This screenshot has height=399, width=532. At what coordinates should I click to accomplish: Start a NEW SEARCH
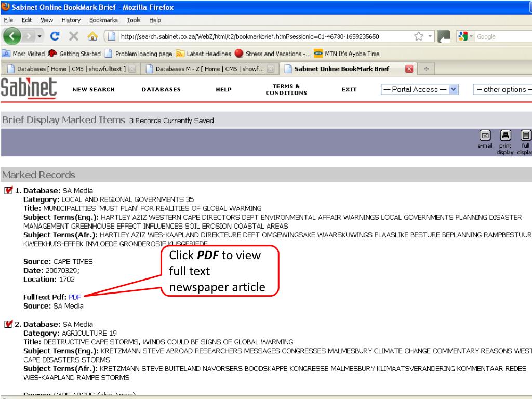94,89
